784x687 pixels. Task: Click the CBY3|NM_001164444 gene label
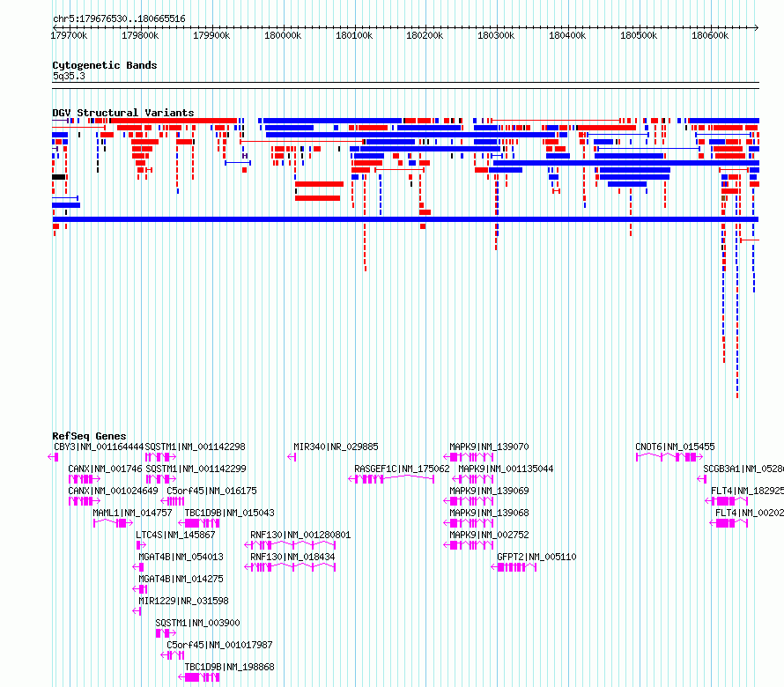(99, 447)
